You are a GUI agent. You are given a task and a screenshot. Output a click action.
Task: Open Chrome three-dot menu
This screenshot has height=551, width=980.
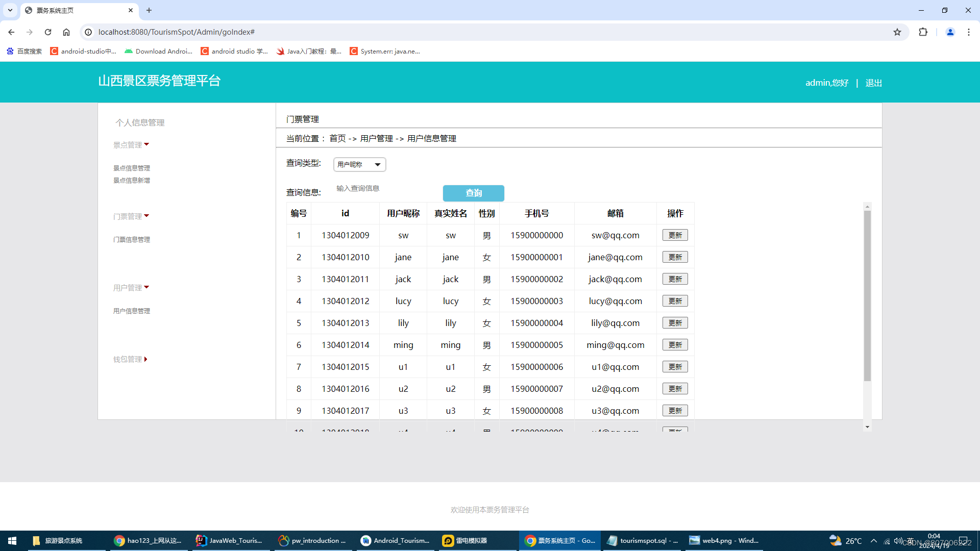pyautogui.click(x=969, y=32)
